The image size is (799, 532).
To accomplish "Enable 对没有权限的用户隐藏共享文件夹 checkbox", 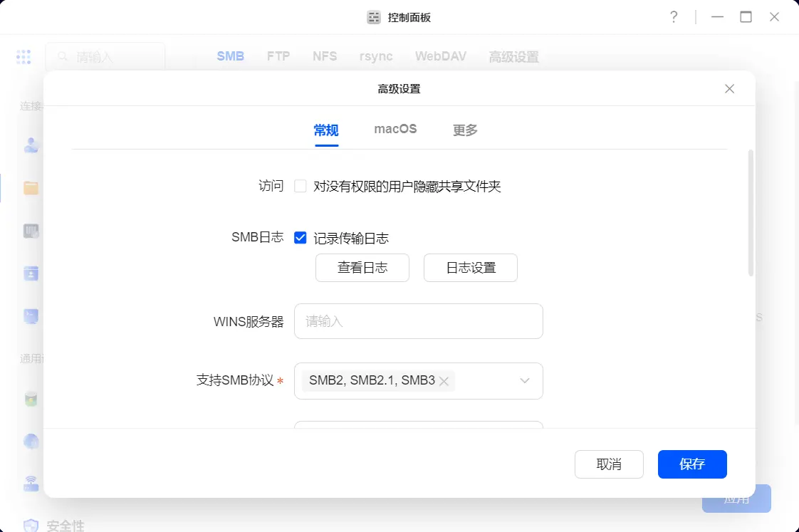I will (301, 187).
